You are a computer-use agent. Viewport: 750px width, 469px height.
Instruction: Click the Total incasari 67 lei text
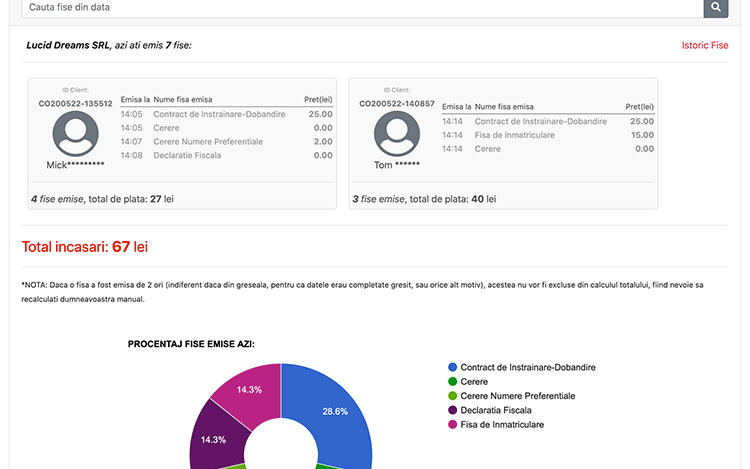(85, 247)
